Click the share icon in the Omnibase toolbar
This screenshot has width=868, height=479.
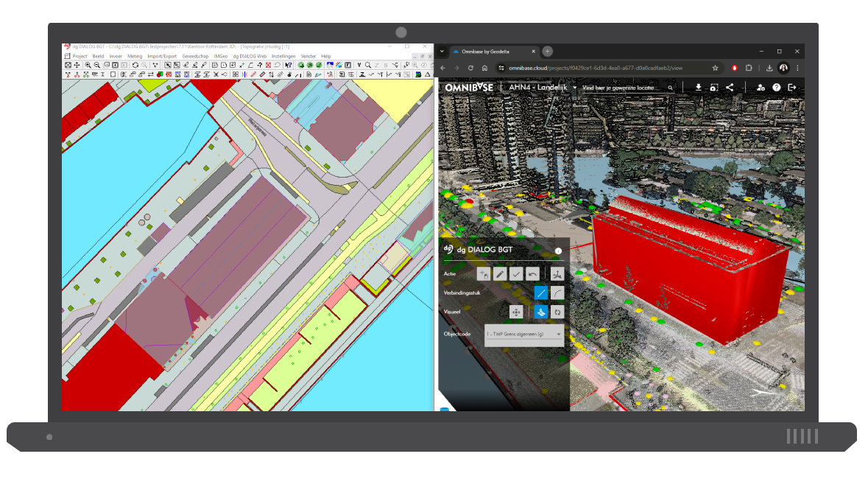coord(728,86)
